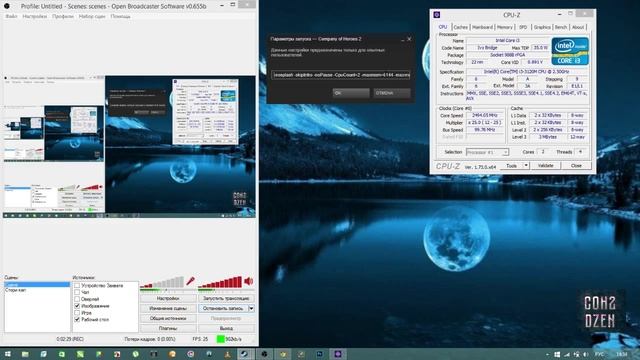Screen dimensions: 640x360
Task: Open the Processor selection combo box in CPU-Z
Action: point(487,152)
